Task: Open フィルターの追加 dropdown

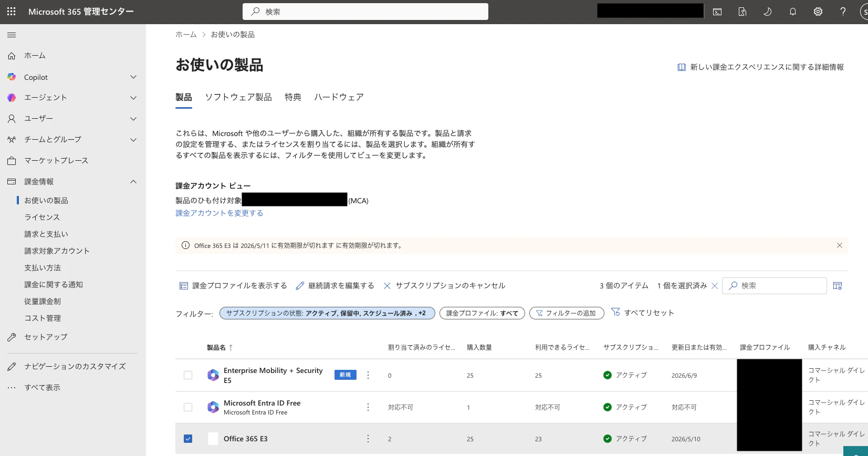Action: pos(567,313)
